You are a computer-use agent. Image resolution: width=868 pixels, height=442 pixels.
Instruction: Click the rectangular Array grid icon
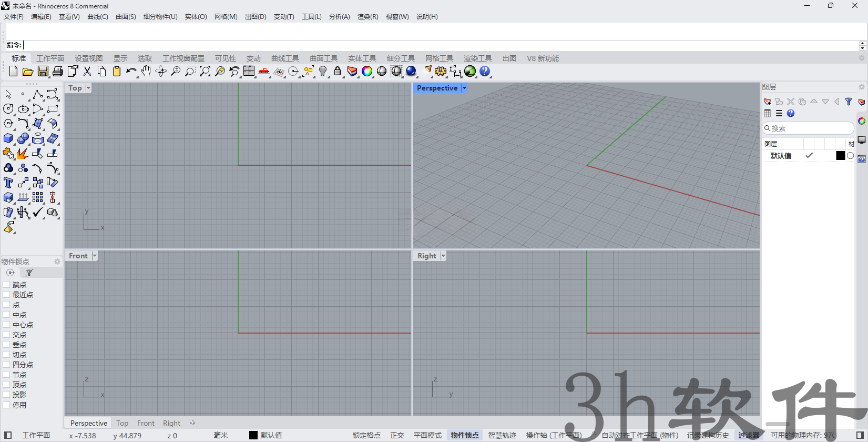[x=38, y=197]
